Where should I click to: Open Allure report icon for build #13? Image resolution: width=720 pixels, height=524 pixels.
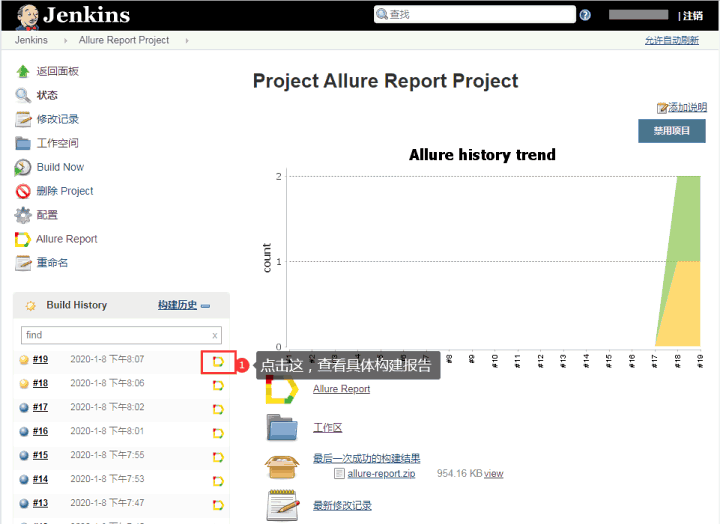pos(219,505)
